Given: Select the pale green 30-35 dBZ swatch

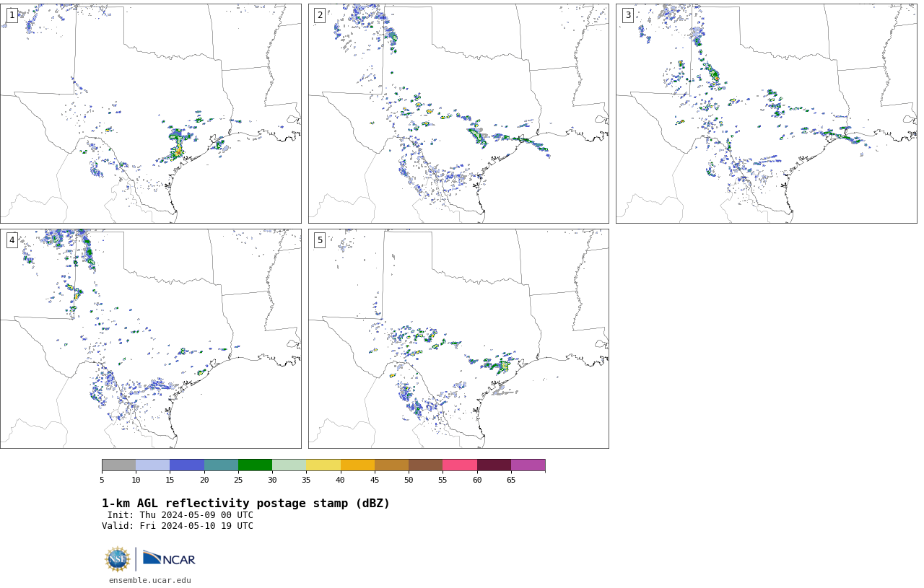Looking at the screenshot, I should (289, 465).
